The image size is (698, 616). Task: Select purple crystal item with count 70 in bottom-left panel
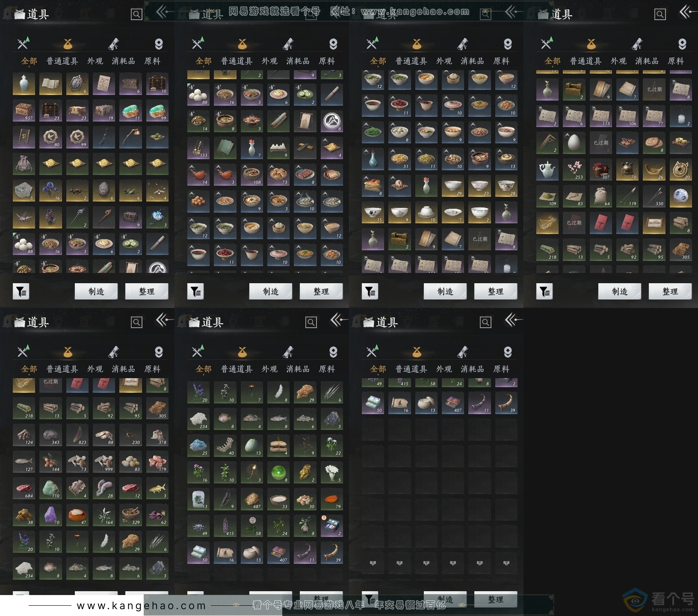50,515
